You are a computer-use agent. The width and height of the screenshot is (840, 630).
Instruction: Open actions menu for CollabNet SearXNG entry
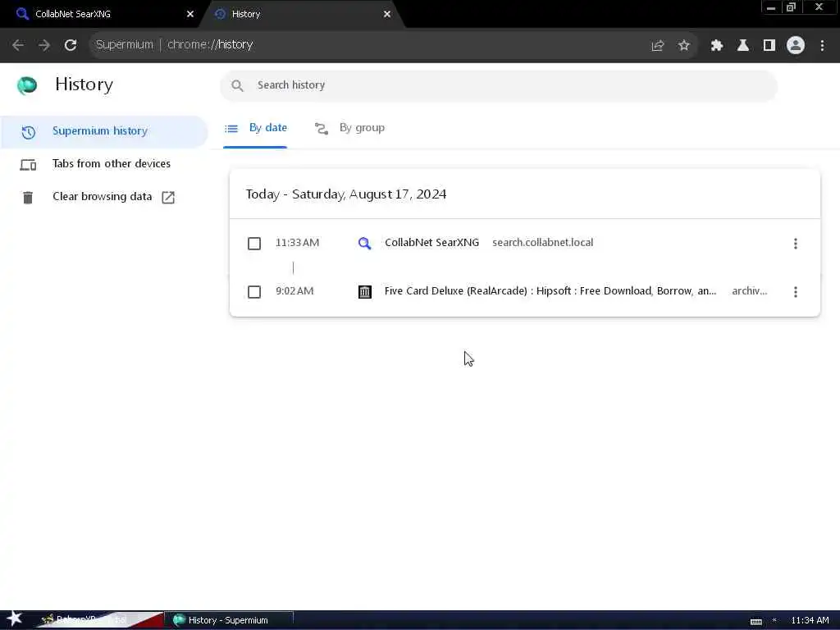[796, 244]
